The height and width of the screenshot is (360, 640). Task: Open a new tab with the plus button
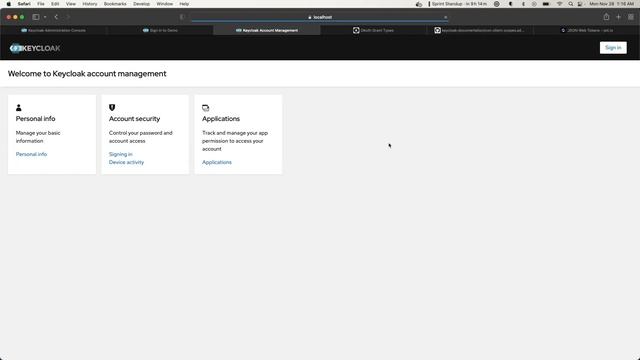click(618, 17)
